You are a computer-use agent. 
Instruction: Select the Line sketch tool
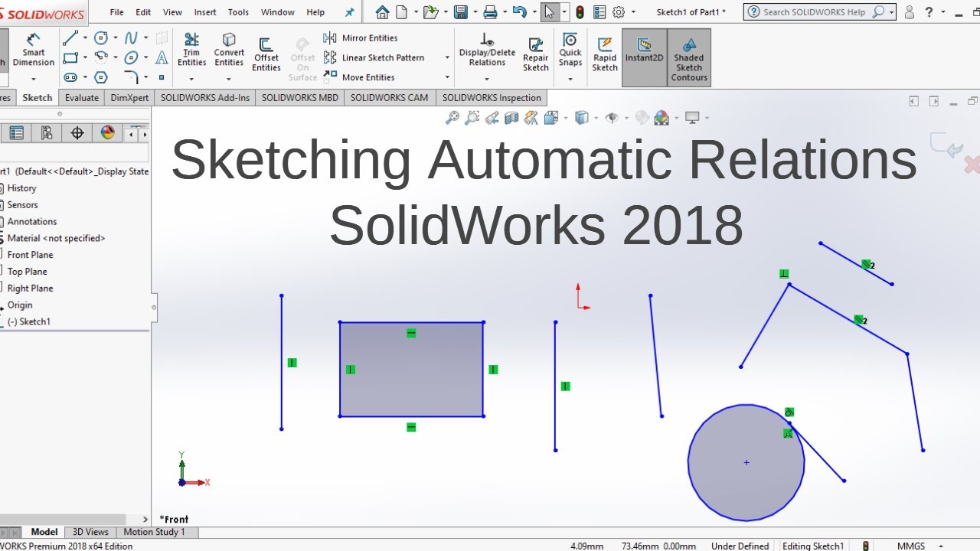point(70,38)
